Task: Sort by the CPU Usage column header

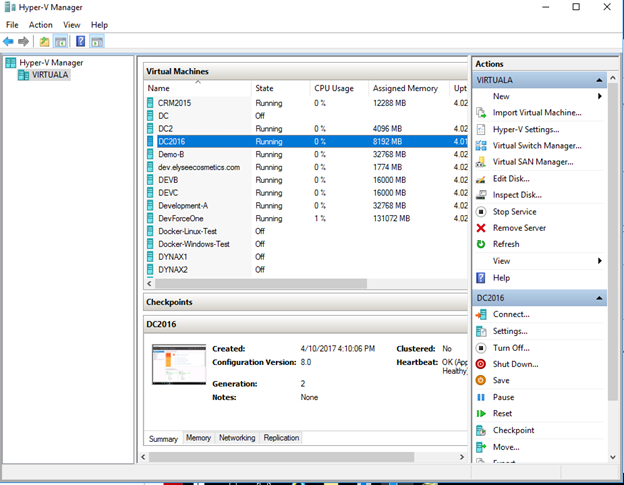Action: tap(339, 88)
